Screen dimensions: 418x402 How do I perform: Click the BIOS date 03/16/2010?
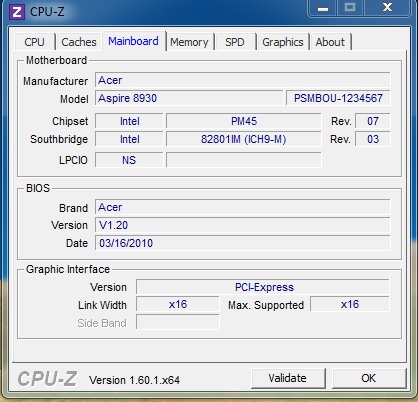tap(242, 243)
